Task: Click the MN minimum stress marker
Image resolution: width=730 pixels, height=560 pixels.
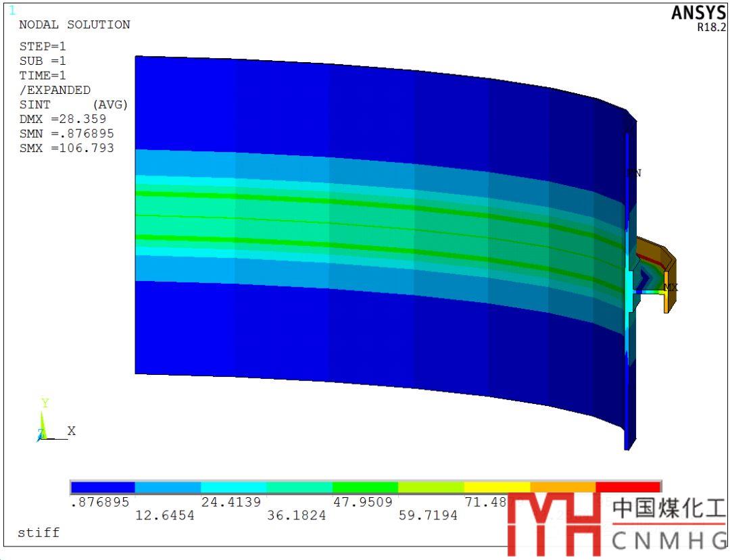Action: tap(633, 173)
